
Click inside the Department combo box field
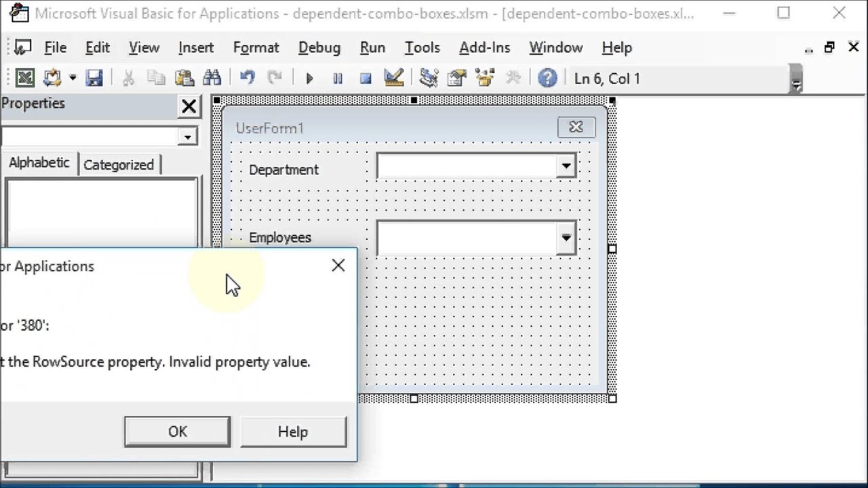click(467, 166)
